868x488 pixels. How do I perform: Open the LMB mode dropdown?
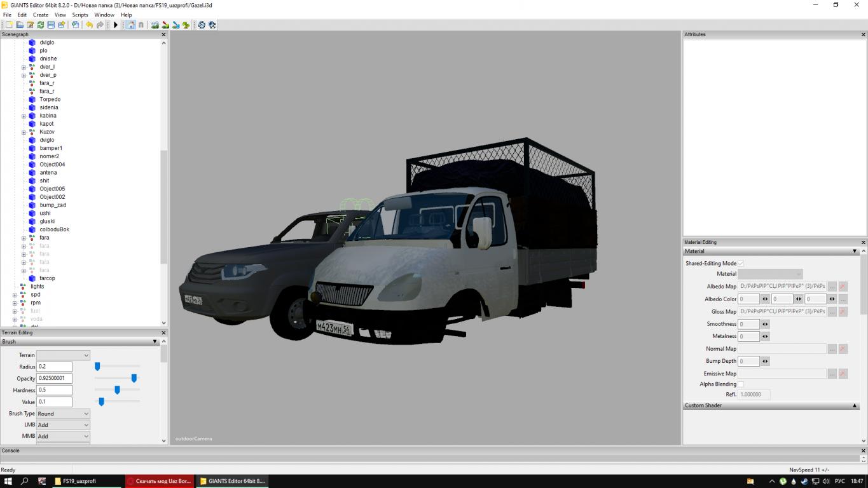point(63,425)
